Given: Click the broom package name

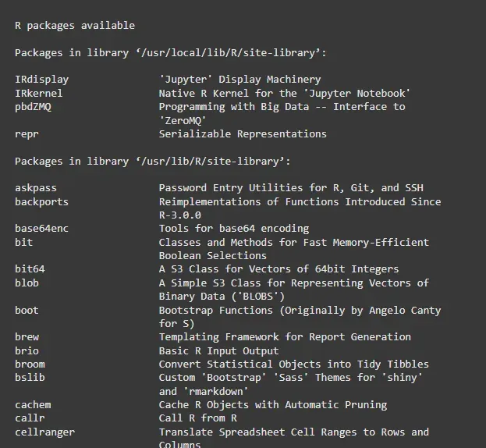Looking at the screenshot, I should [x=30, y=364].
